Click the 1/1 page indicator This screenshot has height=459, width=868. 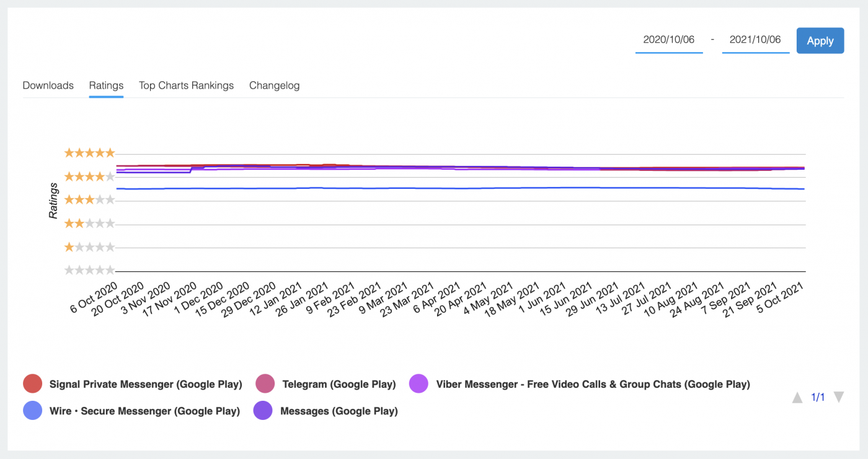(x=818, y=397)
